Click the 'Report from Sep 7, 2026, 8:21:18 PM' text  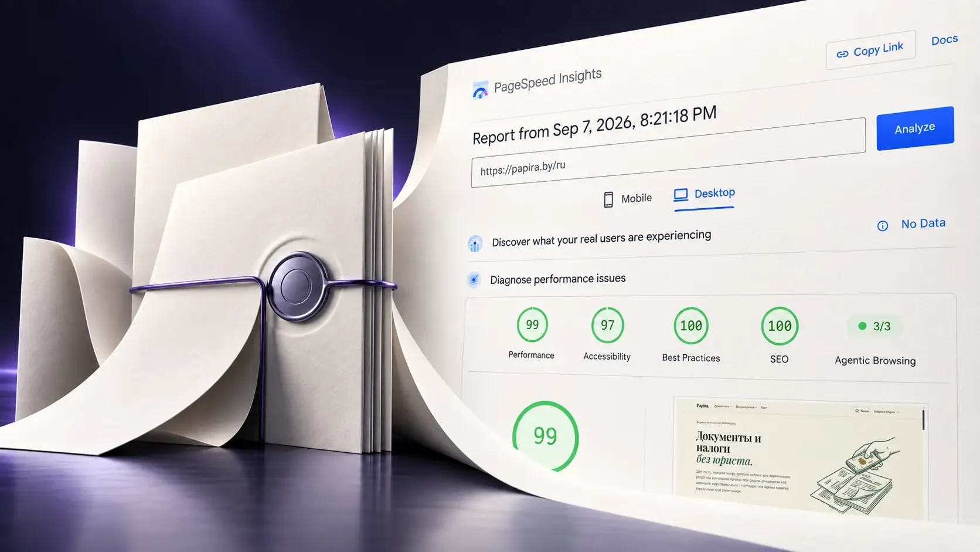(x=594, y=125)
